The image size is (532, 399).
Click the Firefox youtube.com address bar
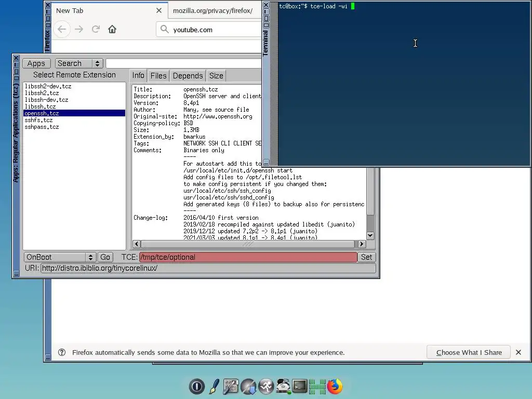click(x=209, y=30)
